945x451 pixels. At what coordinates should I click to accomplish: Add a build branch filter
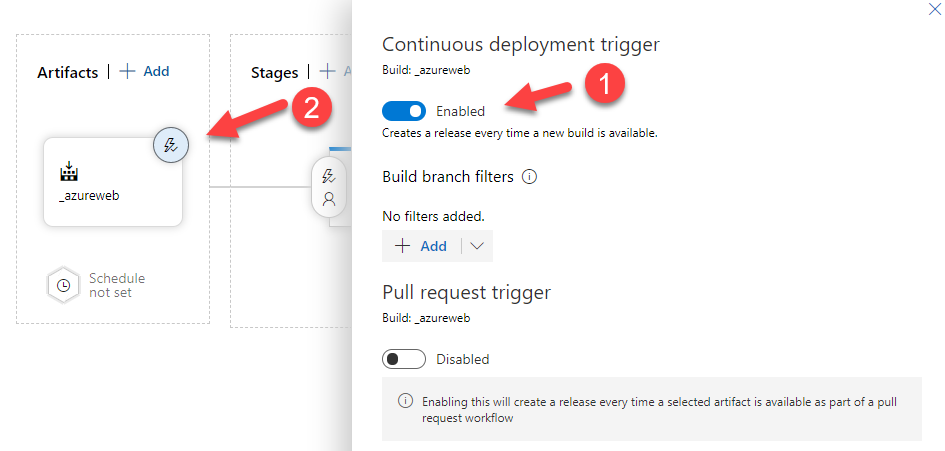(x=421, y=246)
